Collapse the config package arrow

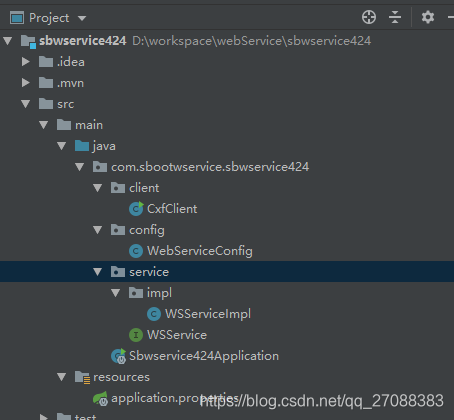coord(98,230)
